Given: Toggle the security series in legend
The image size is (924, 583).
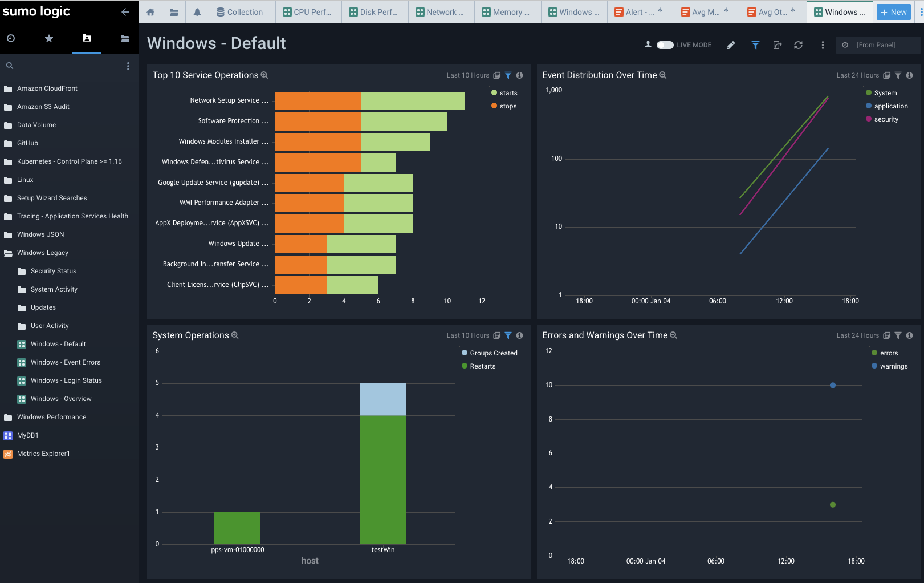Looking at the screenshot, I should tap(882, 119).
